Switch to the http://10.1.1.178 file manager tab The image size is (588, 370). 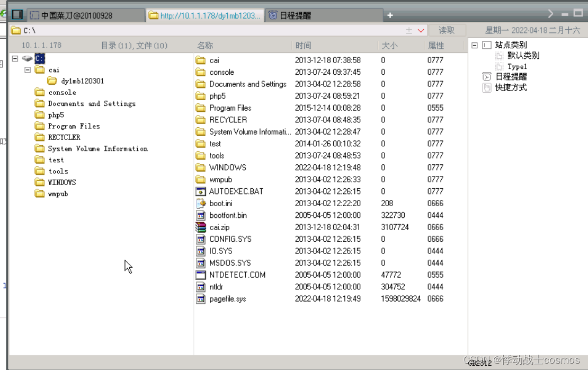click(x=205, y=15)
